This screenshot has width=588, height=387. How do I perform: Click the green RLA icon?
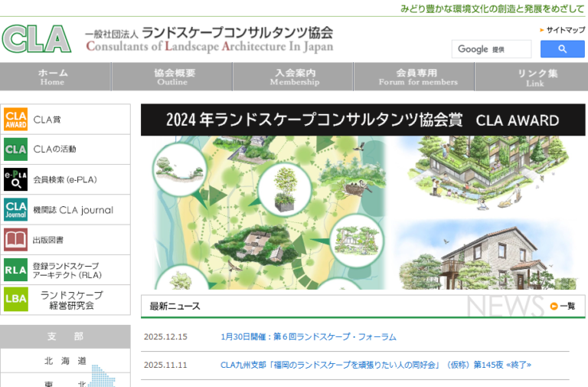click(16, 270)
